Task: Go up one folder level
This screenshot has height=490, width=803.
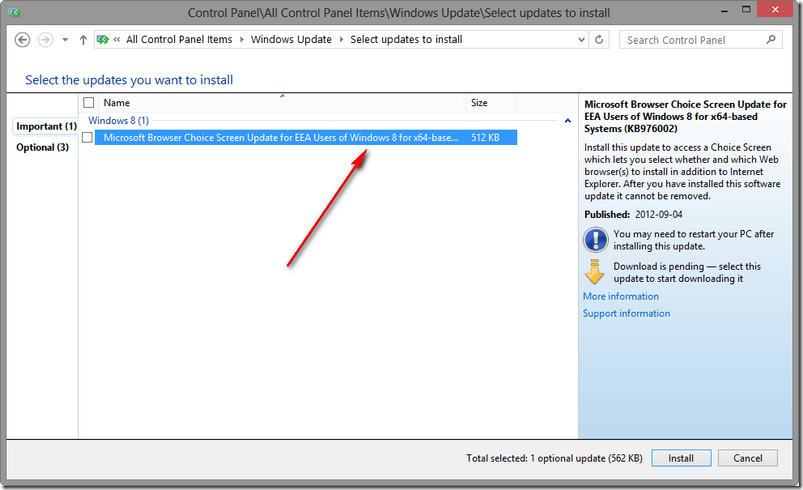Action: pyautogui.click(x=83, y=40)
